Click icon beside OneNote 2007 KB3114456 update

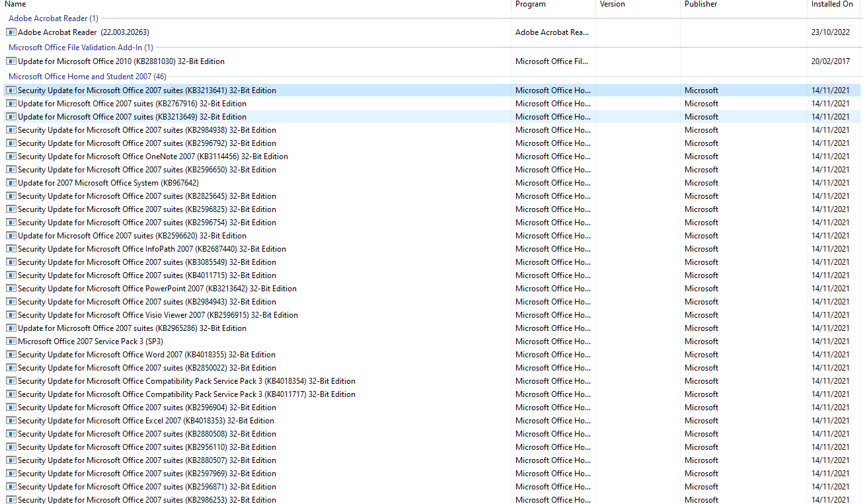pyautogui.click(x=11, y=156)
